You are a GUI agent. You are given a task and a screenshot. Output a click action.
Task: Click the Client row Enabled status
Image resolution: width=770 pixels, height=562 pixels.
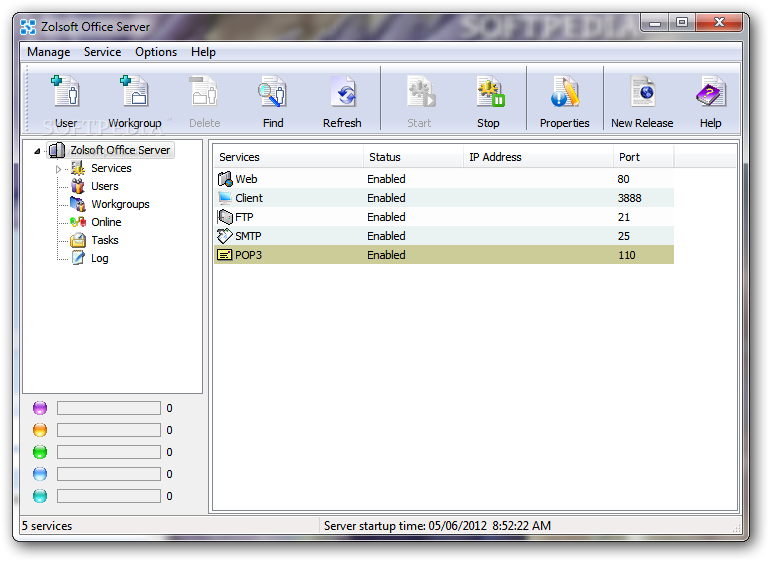pyautogui.click(x=386, y=198)
